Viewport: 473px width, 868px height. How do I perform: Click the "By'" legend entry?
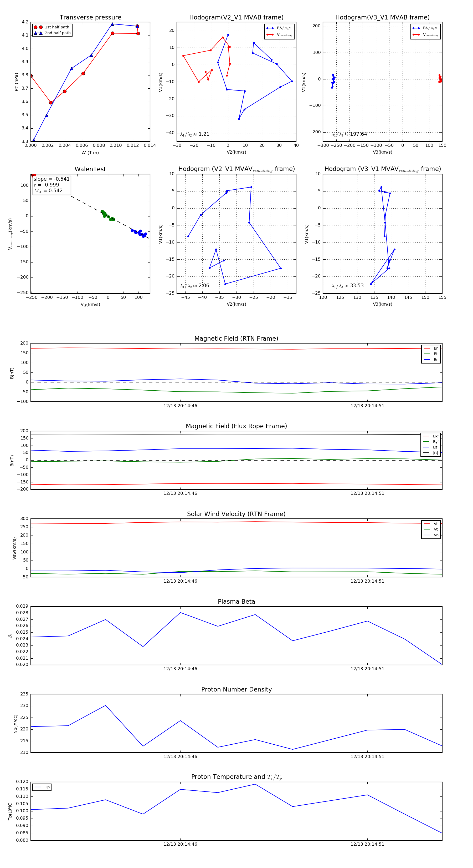(x=431, y=442)
